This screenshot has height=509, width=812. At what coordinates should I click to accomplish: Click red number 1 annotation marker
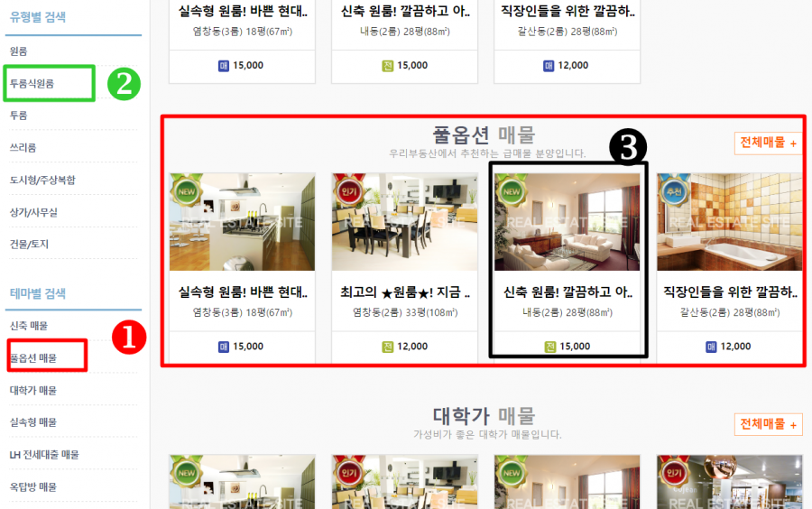[129, 338]
